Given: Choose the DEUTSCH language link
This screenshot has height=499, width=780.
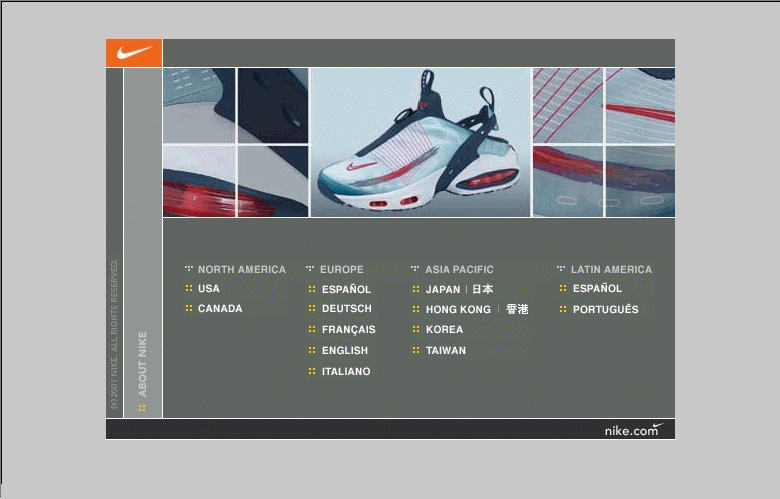Looking at the screenshot, I should click(347, 308).
